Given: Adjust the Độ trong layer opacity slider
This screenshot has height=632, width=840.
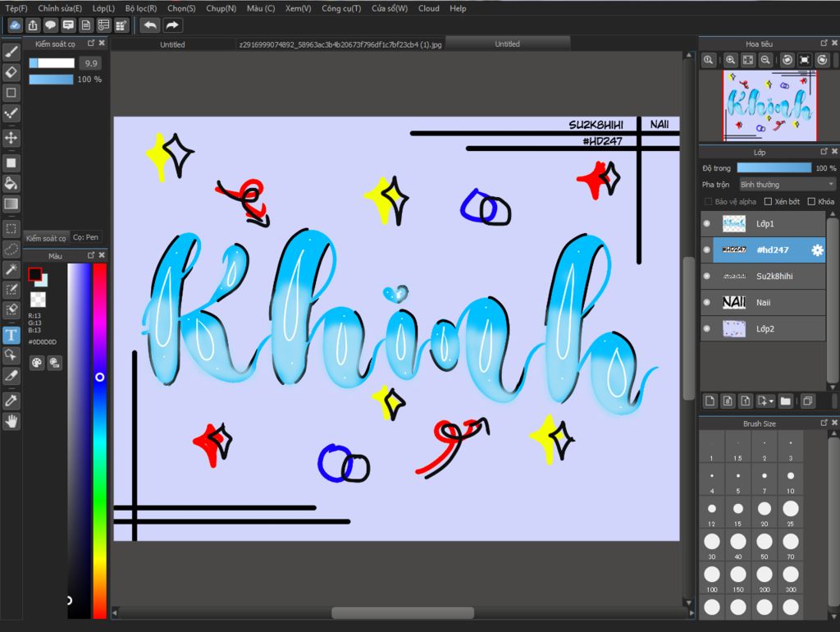Looking at the screenshot, I should [774, 167].
